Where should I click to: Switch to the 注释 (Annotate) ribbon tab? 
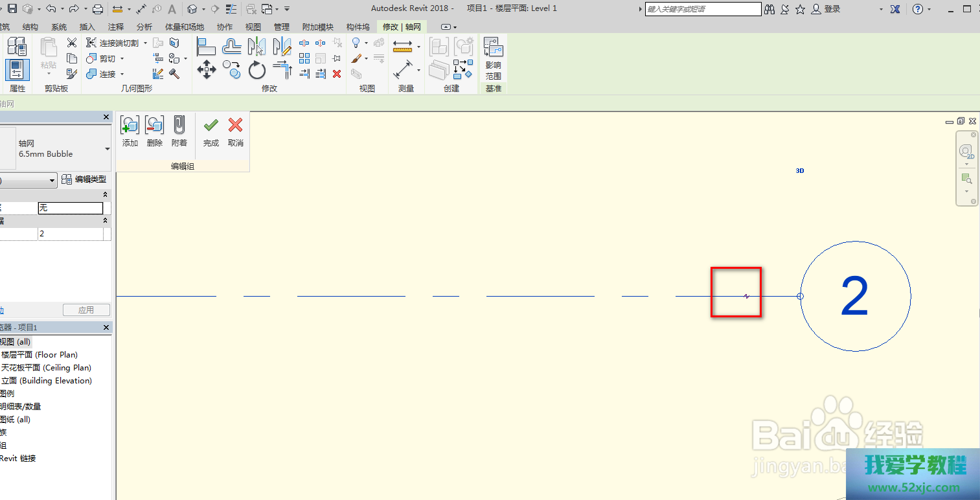pyautogui.click(x=116, y=27)
